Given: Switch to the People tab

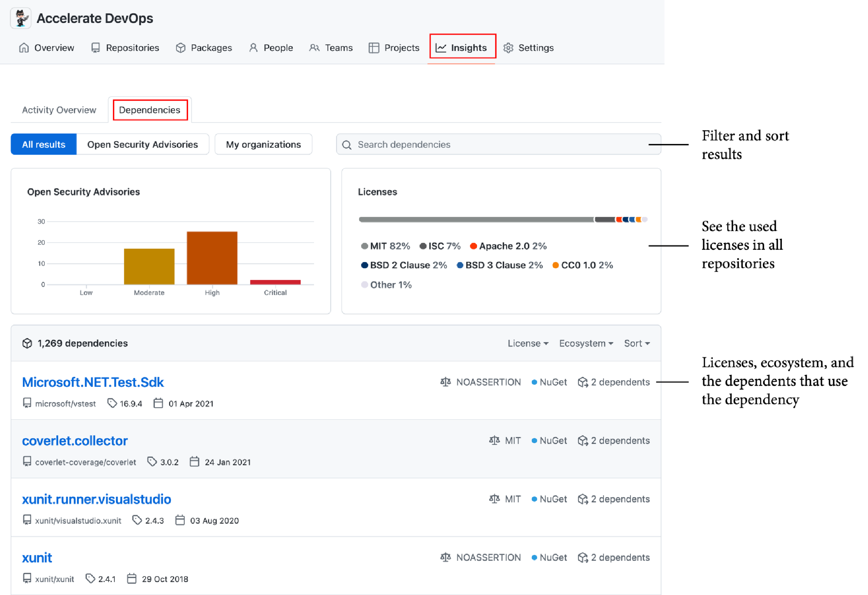Looking at the screenshot, I should click(x=271, y=48).
